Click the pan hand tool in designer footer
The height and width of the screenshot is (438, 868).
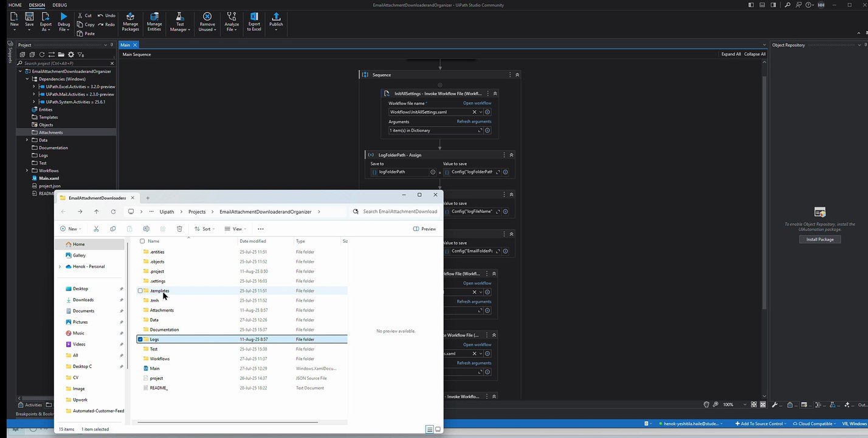click(x=706, y=405)
